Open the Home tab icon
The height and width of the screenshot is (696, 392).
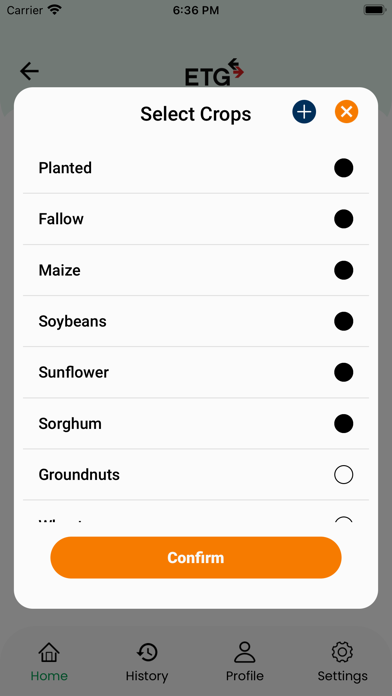tap(49, 652)
